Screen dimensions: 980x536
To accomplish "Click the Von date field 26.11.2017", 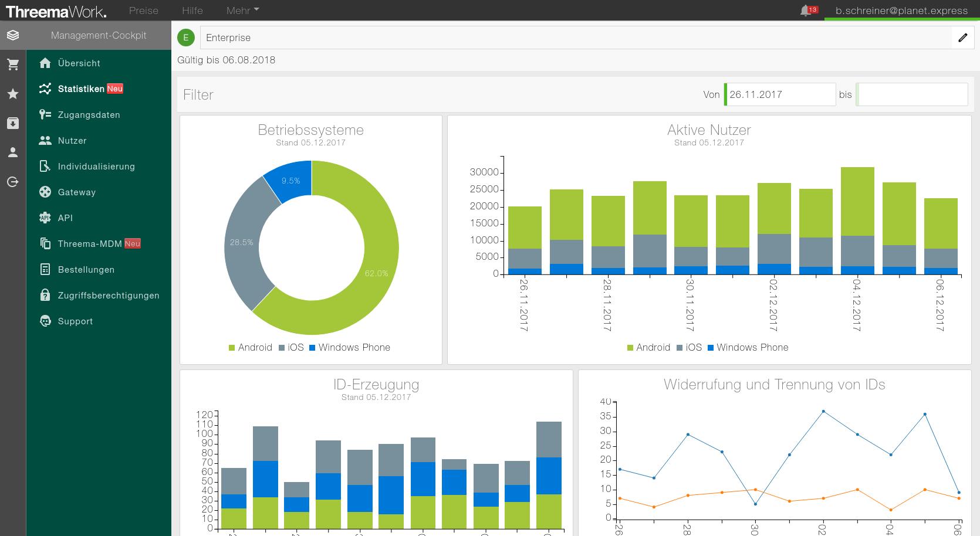I will [x=780, y=94].
